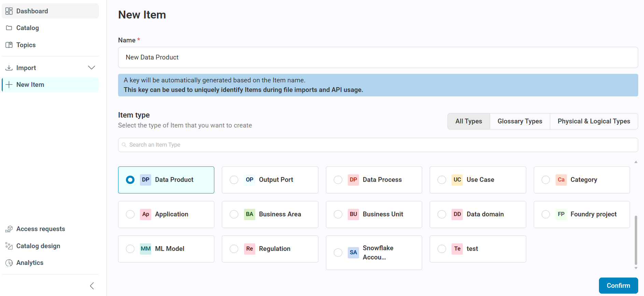644x296 pixels.
Task: Click the scroll down arrow
Action: (636, 268)
